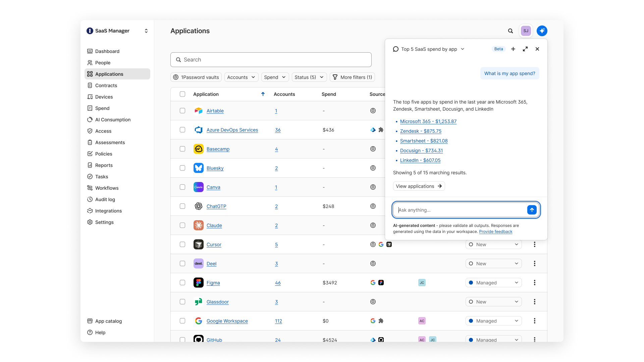Open Contracts in sidebar

pyautogui.click(x=117, y=85)
